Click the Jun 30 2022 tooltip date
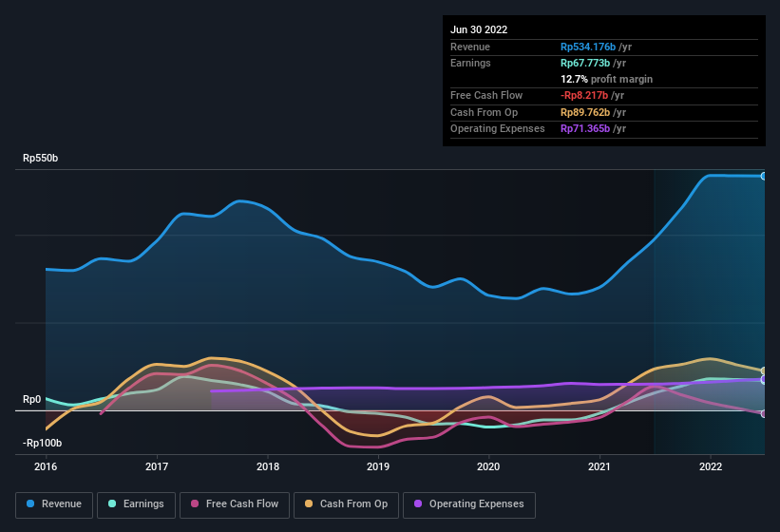 coord(479,29)
